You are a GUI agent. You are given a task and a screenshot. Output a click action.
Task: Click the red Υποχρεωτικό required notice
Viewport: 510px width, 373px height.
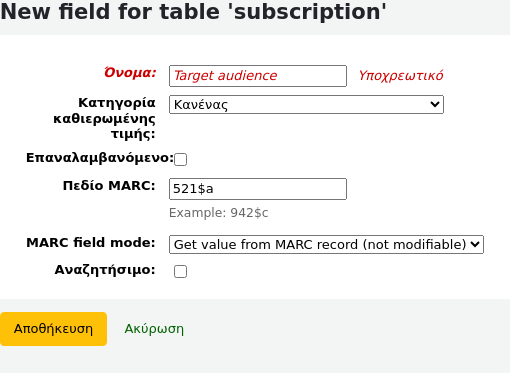click(x=401, y=76)
